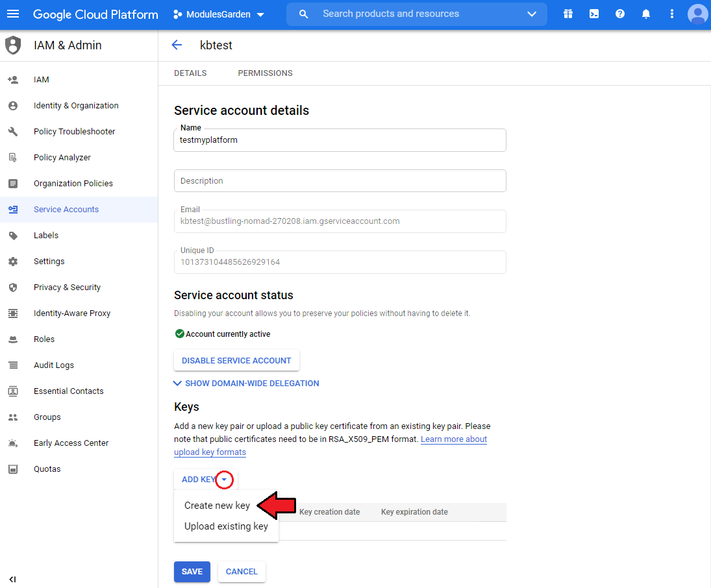Switch to the PERMISSIONS tab

coord(266,73)
